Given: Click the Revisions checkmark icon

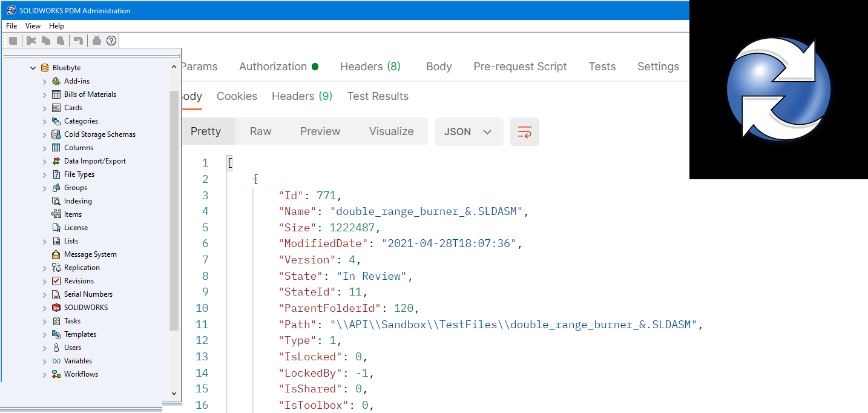Looking at the screenshot, I should pyautogui.click(x=56, y=281).
